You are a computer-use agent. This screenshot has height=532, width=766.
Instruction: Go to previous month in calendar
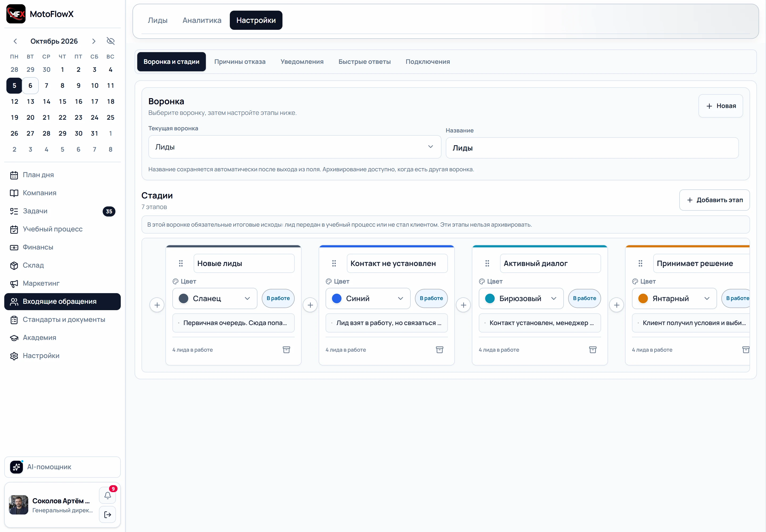[x=15, y=41]
